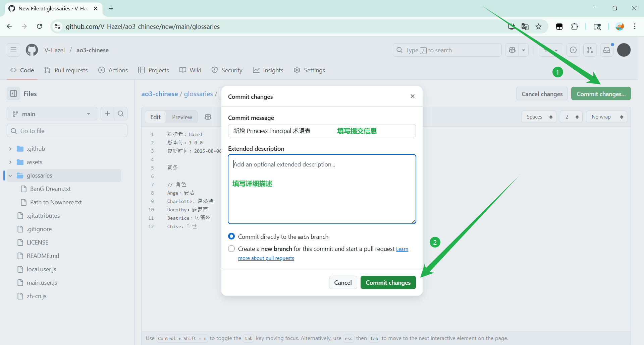Click the search files magnifier icon
This screenshot has width=644, height=345.
point(121,114)
